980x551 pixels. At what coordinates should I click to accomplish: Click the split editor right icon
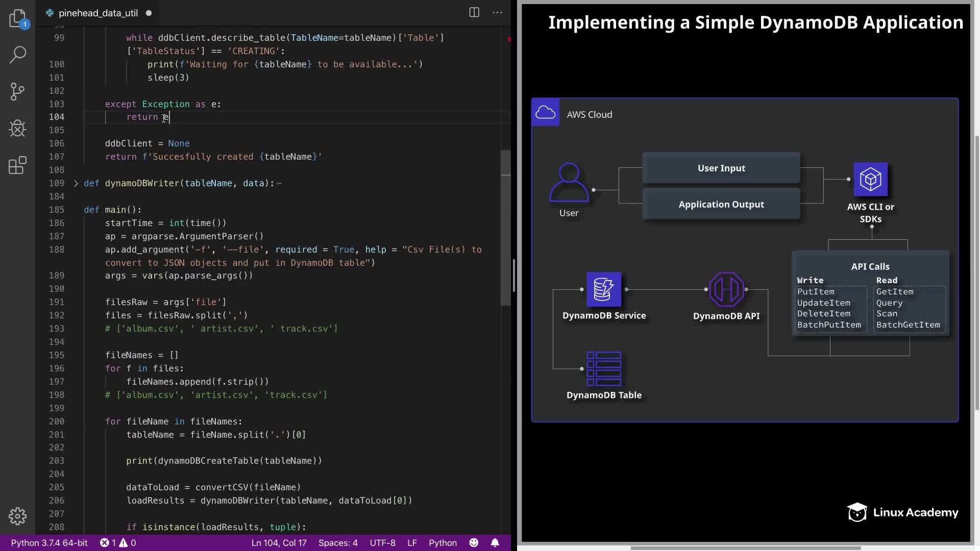point(474,13)
